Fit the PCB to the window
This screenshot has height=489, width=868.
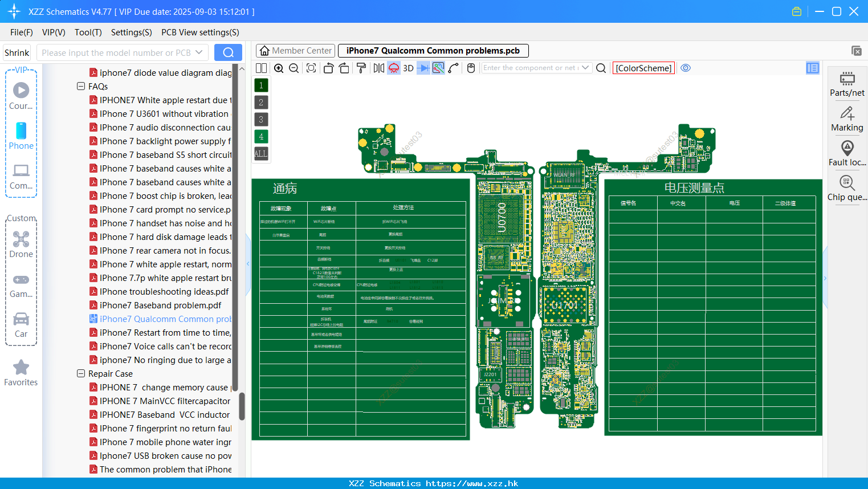[311, 68]
